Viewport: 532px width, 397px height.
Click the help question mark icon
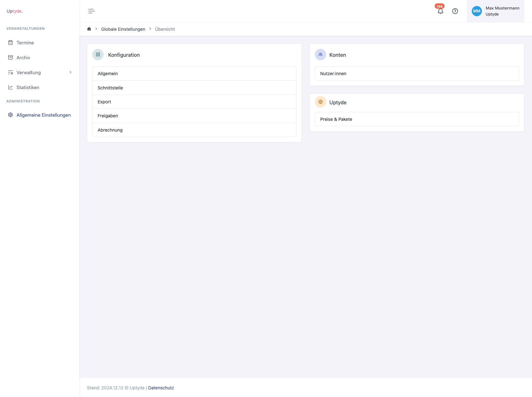455,11
